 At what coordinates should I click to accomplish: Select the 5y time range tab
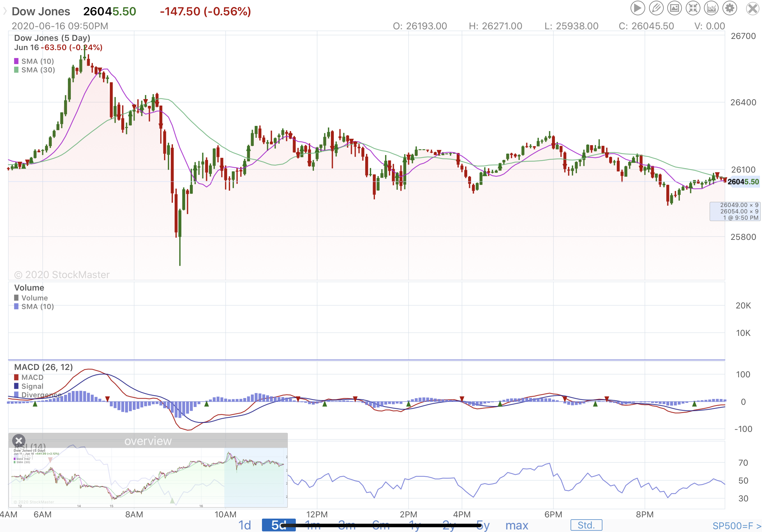(483, 525)
